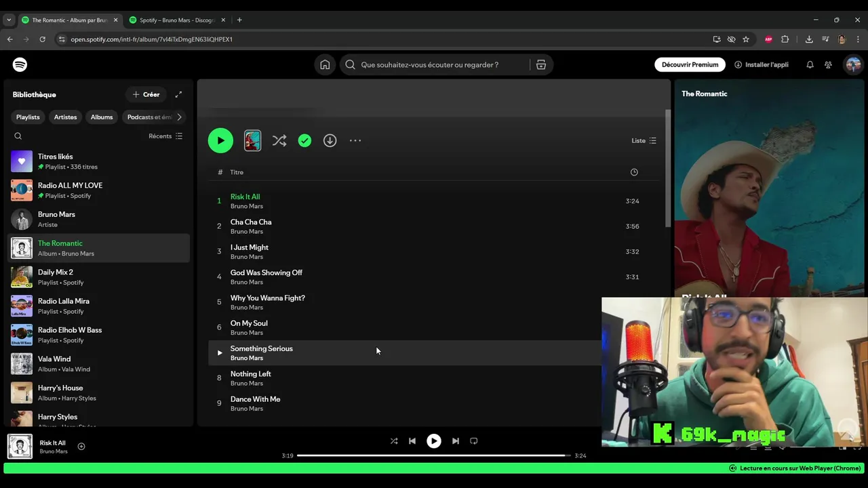Viewport: 868px width, 488px height.
Task: Click the duration clock column header
Action: 634,172
